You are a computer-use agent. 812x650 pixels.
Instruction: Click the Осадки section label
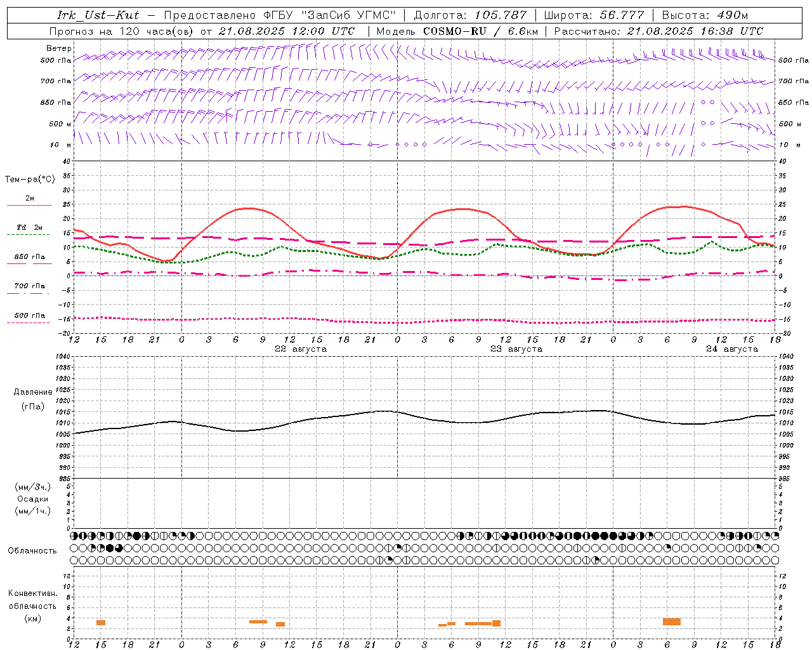[x=33, y=499]
